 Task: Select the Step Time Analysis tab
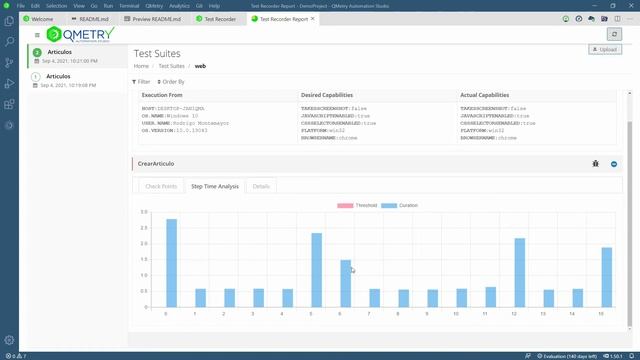coord(215,186)
